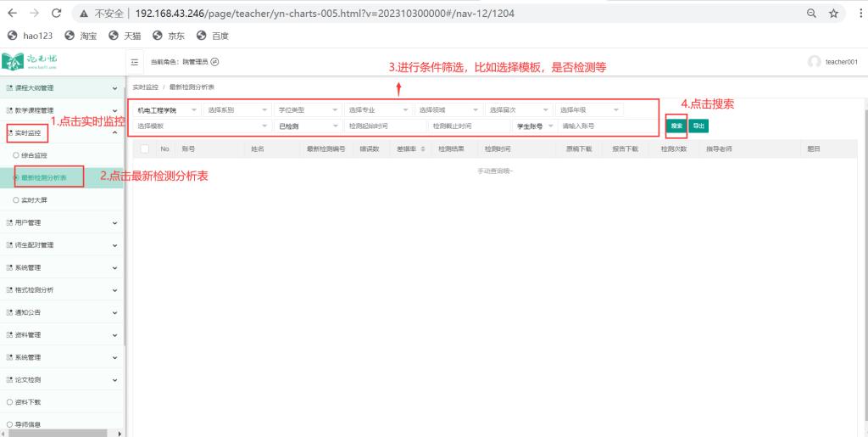Screen dimensions: 868x437
Task: Toggle the select-all checkbox in table header
Action: pyautogui.click(x=145, y=148)
